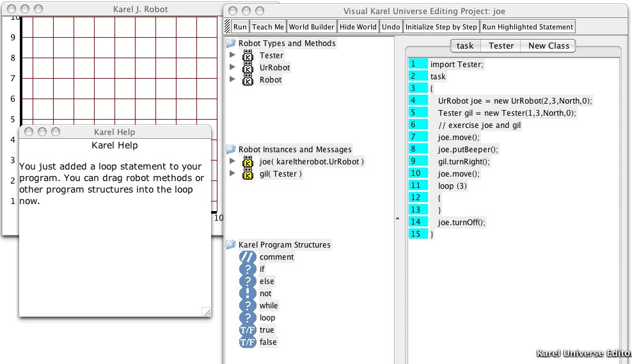
Task: Expand the joe instance disclosure triangle
Action: coord(233,162)
